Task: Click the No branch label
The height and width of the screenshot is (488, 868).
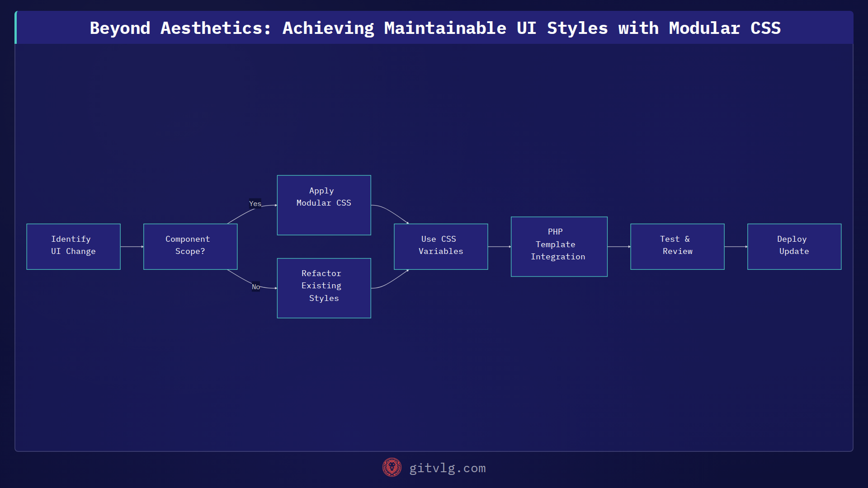Action: [256, 287]
